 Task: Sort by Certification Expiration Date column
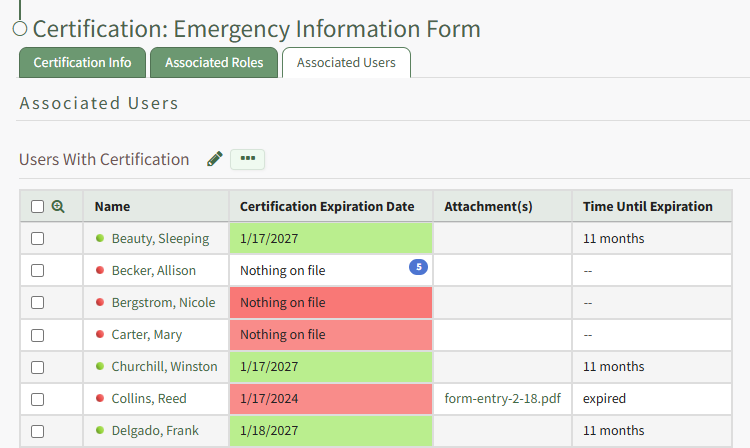tap(327, 207)
